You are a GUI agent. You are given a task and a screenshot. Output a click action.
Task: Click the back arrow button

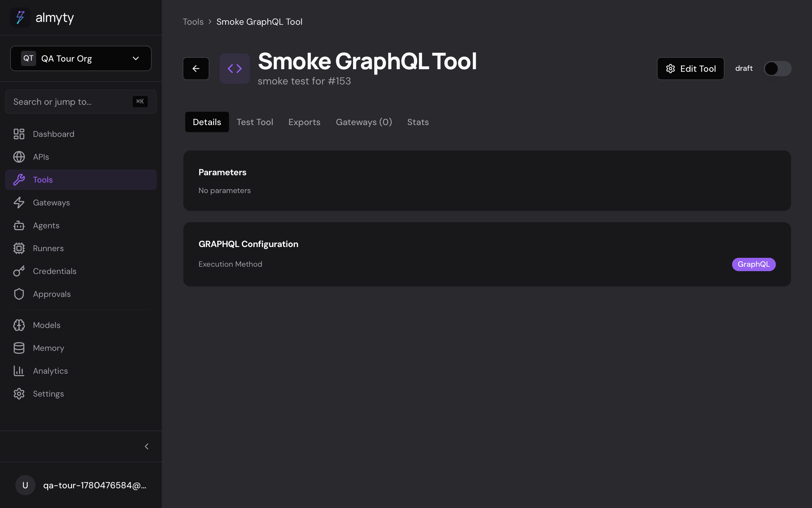pos(196,69)
